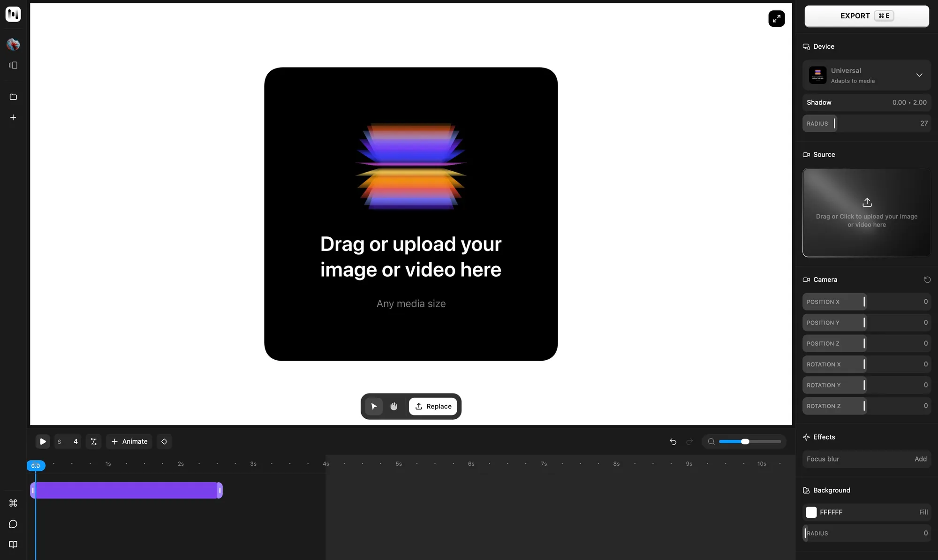Image resolution: width=938 pixels, height=560 pixels.
Task: Click the 0.0 playhead marker
Action: [x=36, y=466]
